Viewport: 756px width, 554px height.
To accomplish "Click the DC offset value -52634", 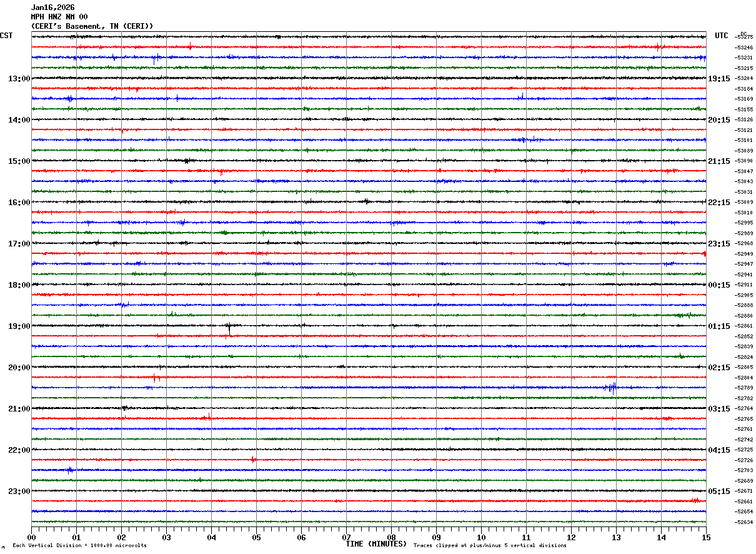I will (x=744, y=522).
